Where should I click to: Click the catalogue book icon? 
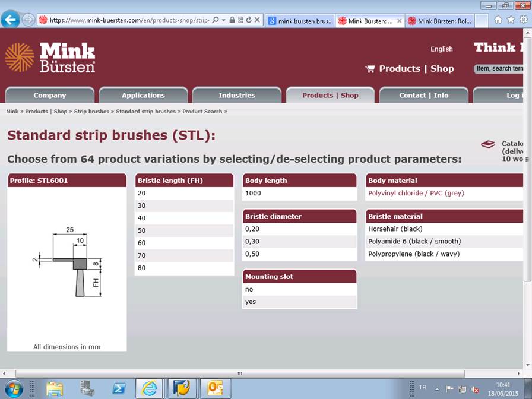(x=488, y=144)
